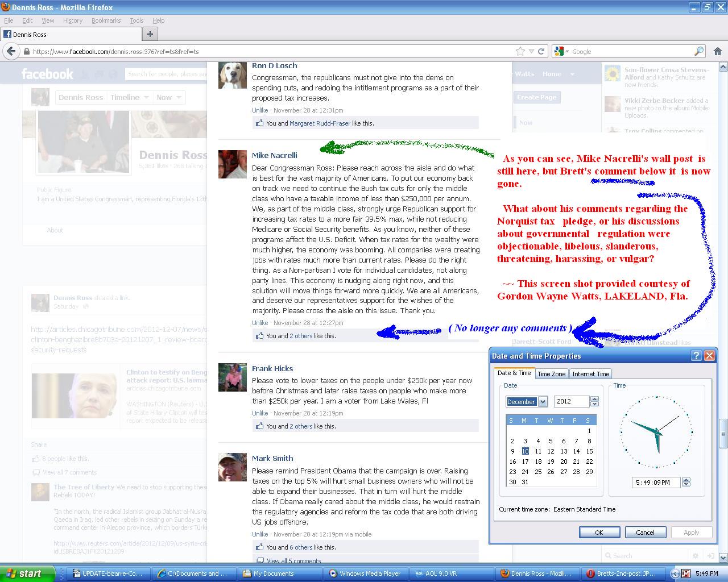The image size is (728, 582).
Task: Click the browser vertical scrollbar thumb
Action: (x=723, y=434)
